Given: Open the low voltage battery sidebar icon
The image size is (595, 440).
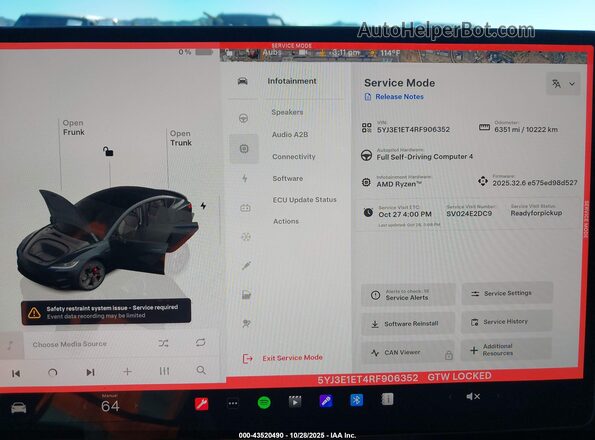Looking at the screenshot, I should 245,208.
